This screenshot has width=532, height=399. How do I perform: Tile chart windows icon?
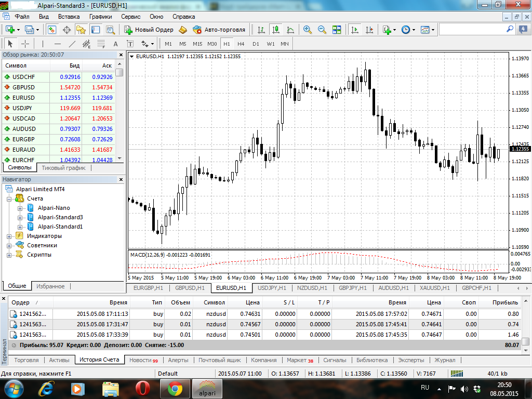337,30
